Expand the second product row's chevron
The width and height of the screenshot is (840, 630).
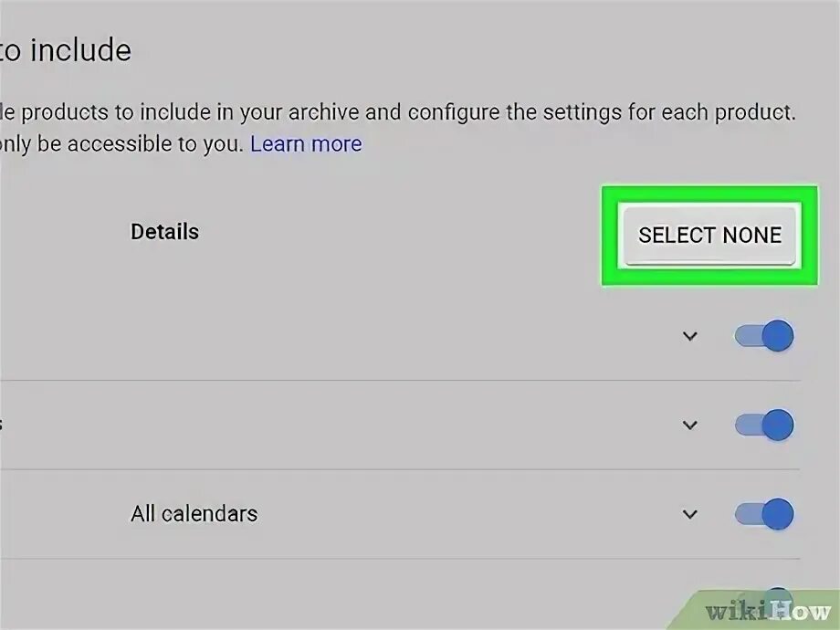(690, 425)
